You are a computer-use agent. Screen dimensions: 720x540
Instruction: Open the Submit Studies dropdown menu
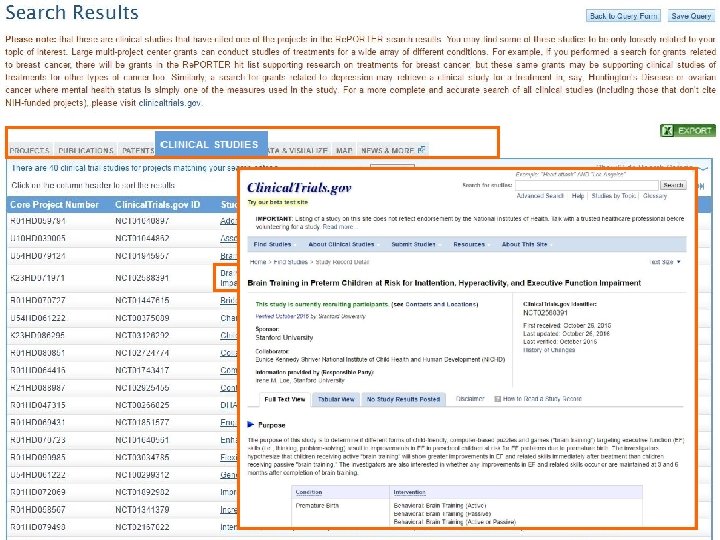tap(415, 244)
